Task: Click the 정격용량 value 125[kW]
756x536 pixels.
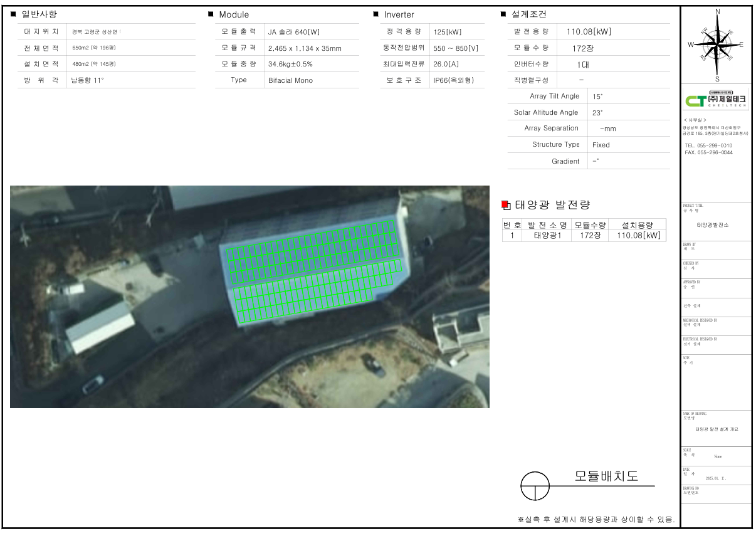Action: 447,32
